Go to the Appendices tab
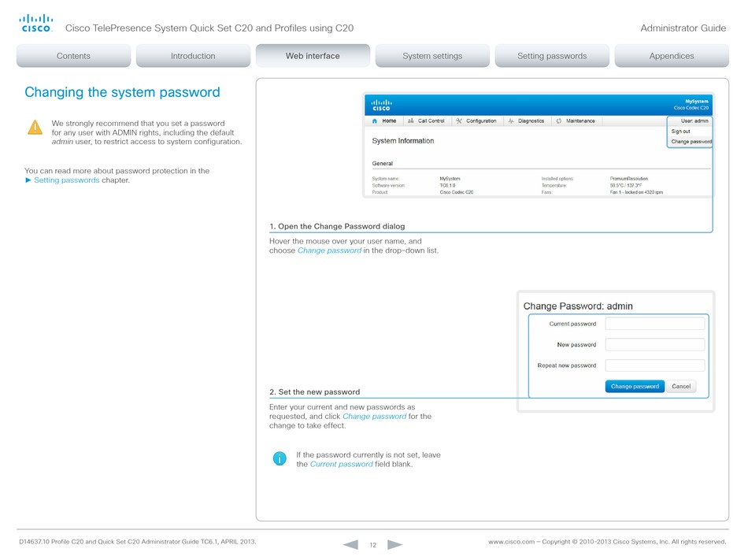This screenshot has width=748, height=560. pyautogui.click(x=672, y=56)
